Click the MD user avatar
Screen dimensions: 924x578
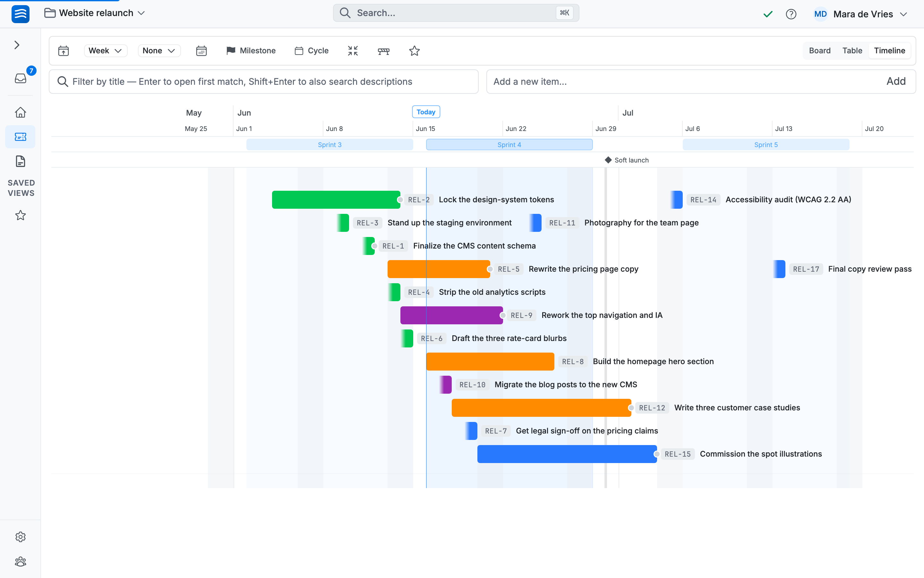pyautogui.click(x=820, y=14)
